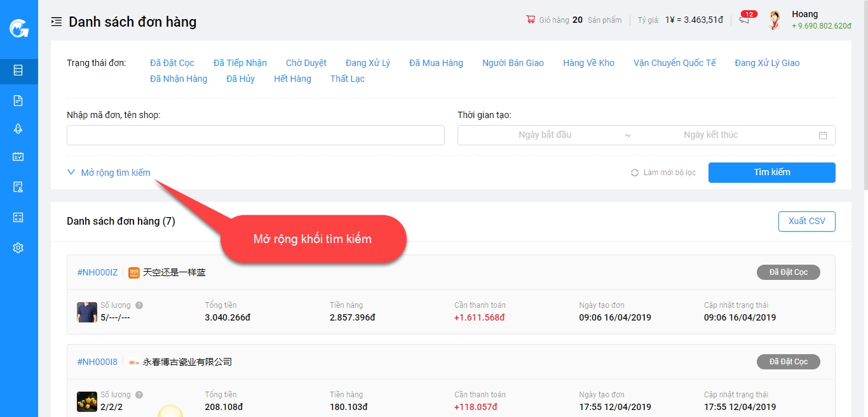The image size is (868, 417).
Task: Filter by Đã Đặt Cọc status
Action: pyautogui.click(x=172, y=63)
